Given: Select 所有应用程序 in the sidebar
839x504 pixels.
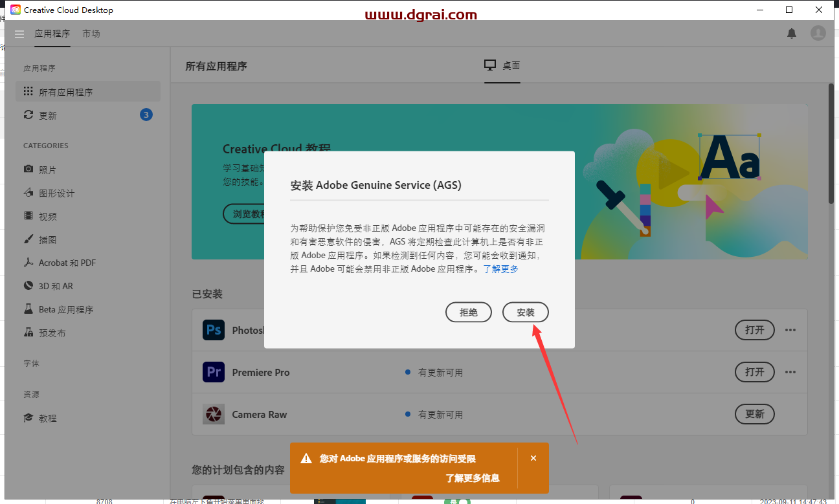Looking at the screenshot, I should [88, 92].
